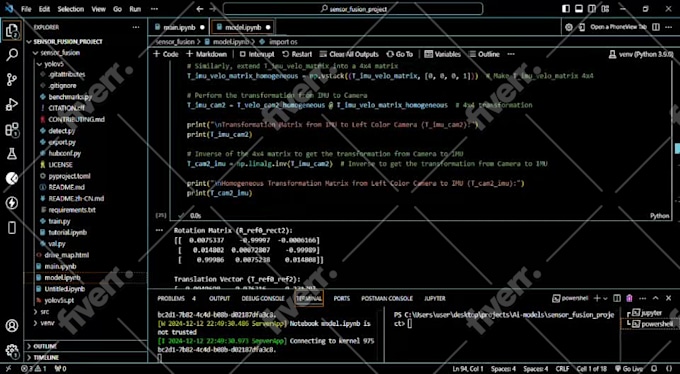Click Go To in notebook toolbar
680x374 pixels.
click(x=399, y=54)
